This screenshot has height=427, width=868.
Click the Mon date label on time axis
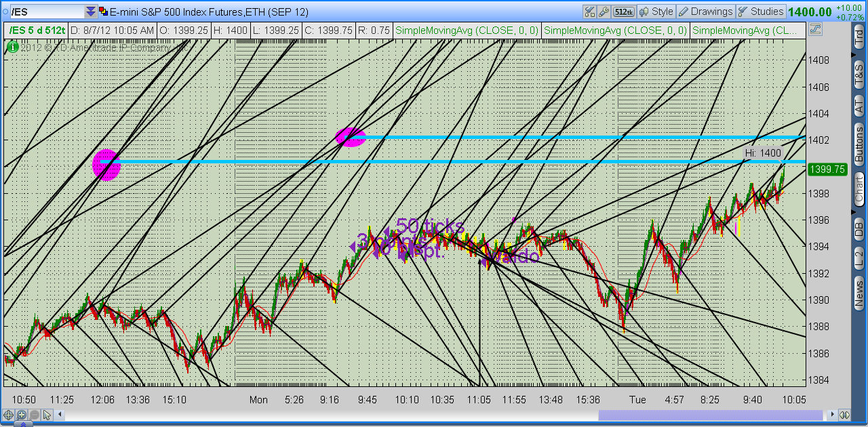(258, 400)
